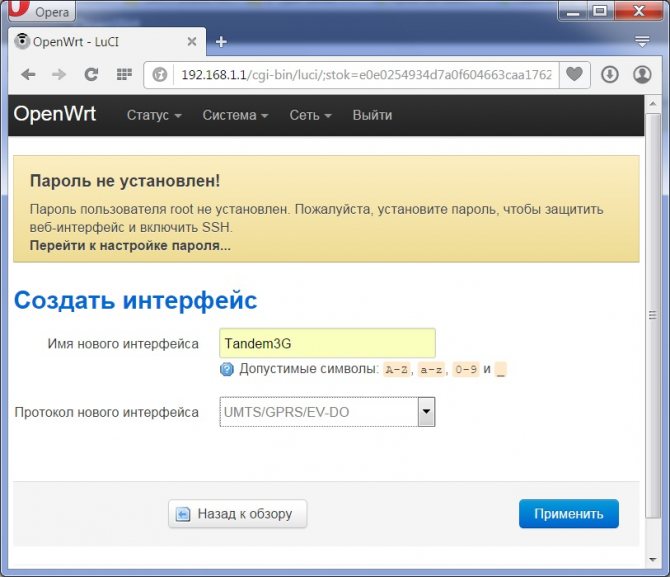Open the Сеть dropdown menu

310,115
